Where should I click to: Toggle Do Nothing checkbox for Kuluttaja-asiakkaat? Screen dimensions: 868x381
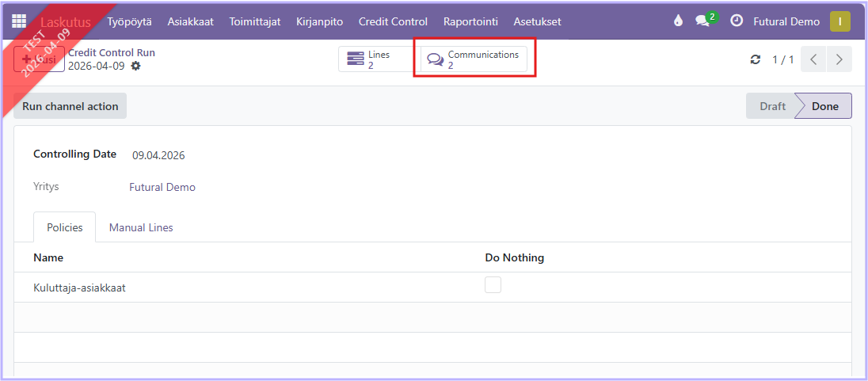coord(493,285)
